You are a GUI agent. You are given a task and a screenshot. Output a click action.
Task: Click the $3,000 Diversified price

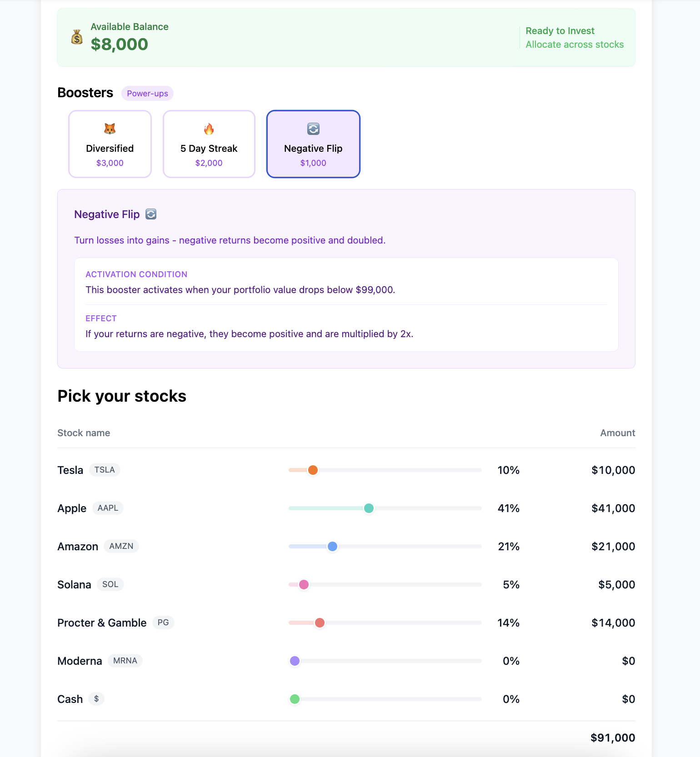(110, 163)
